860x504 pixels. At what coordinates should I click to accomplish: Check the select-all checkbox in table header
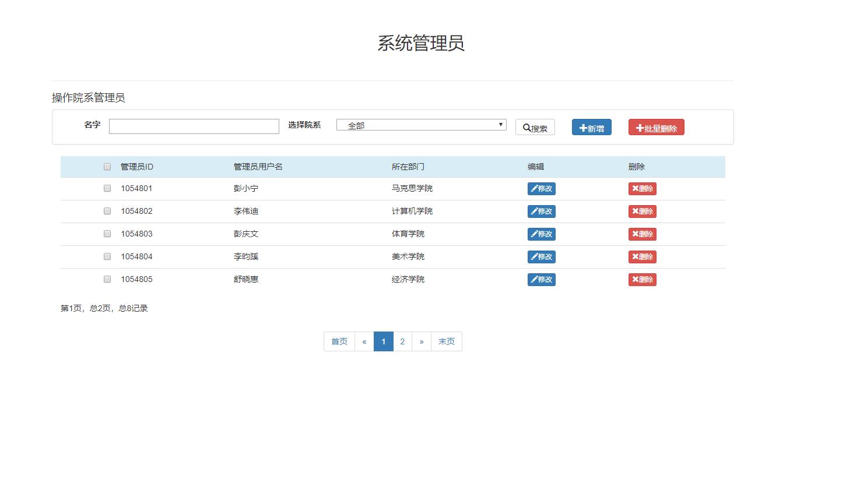click(x=107, y=166)
